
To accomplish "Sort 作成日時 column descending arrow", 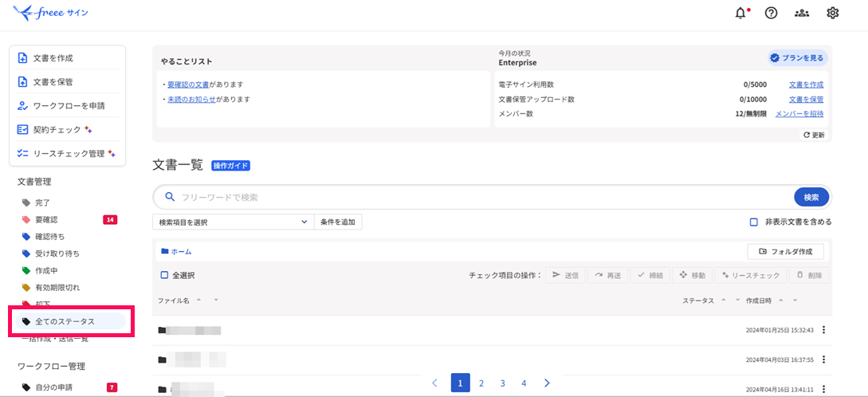I will click(x=795, y=300).
